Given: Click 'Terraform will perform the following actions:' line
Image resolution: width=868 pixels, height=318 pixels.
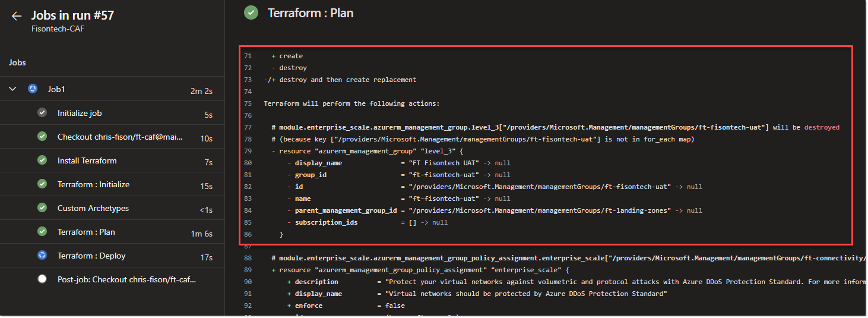Looking at the screenshot, I should pyautogui.click(x=351, y=103).
